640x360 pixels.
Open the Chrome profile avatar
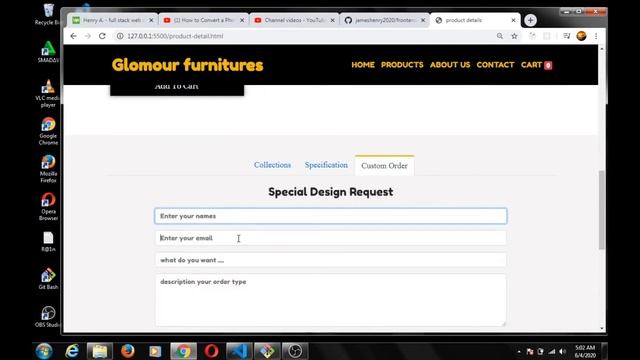click(581, 36)
